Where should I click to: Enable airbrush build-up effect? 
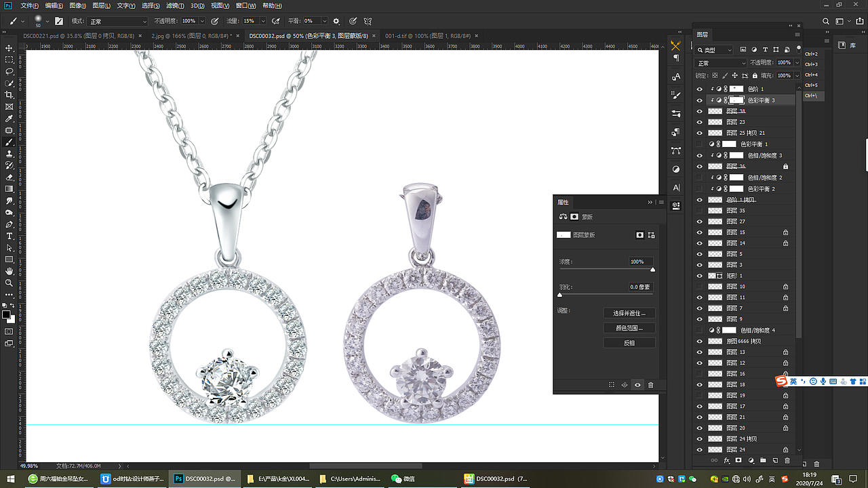(x=276, y=21)
